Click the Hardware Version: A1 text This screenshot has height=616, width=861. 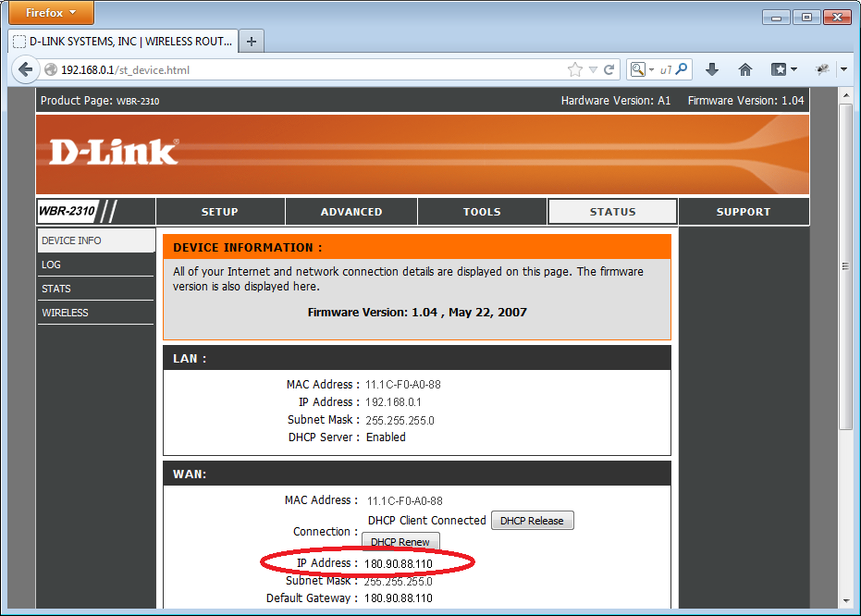coord(616,101)
